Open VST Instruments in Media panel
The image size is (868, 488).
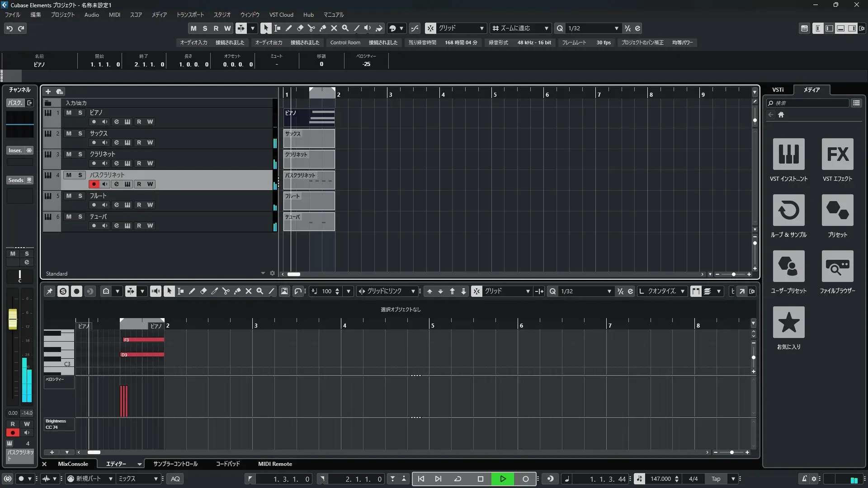(788, 154)
